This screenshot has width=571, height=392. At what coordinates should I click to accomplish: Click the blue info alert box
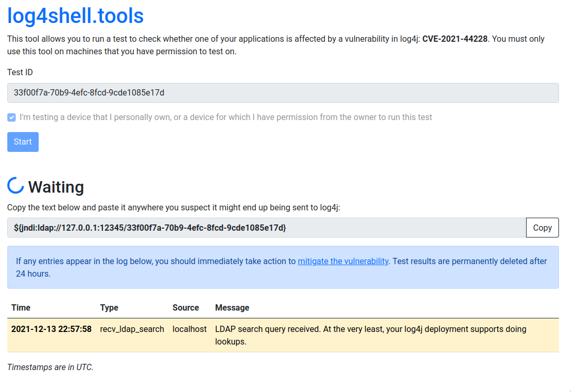coord(283,280)
